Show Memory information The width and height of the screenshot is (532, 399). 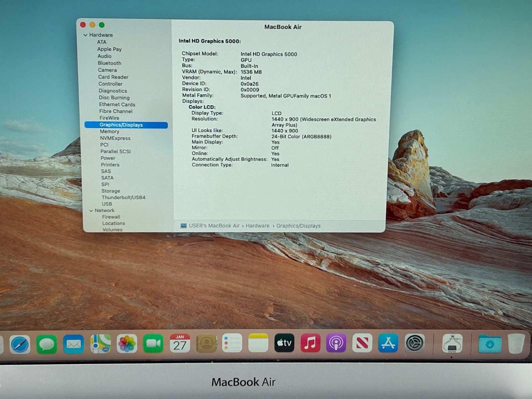(109, 132)
